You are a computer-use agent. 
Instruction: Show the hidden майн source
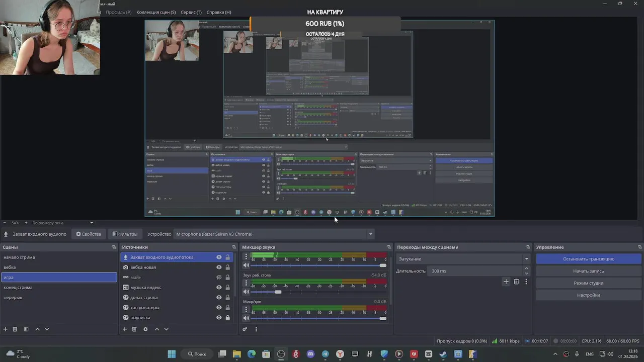coord(219,278)
